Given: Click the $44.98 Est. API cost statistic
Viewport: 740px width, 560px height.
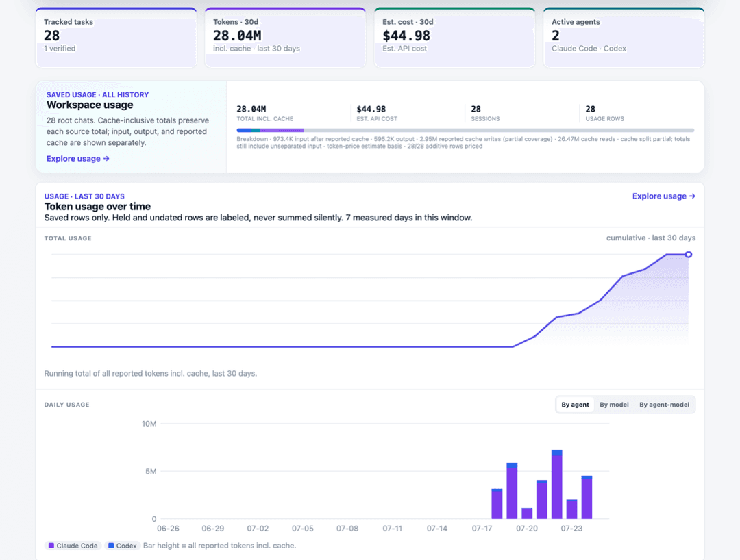Looking at the screenshot, I should pos(377,113).
